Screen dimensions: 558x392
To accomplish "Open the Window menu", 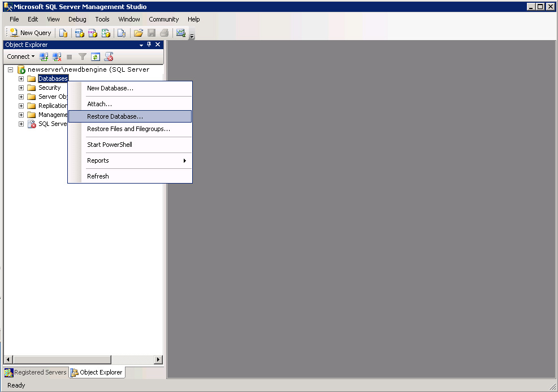I will 129,19.
